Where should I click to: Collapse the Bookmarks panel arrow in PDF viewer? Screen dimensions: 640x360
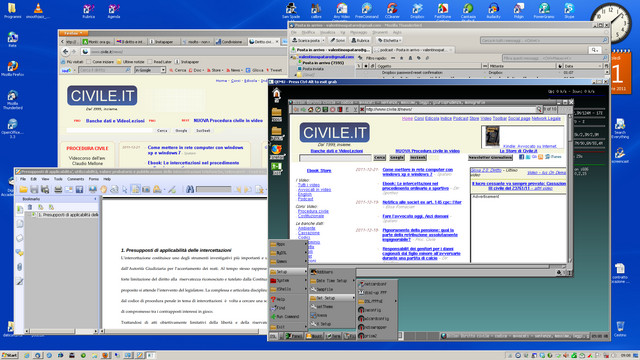96,199
